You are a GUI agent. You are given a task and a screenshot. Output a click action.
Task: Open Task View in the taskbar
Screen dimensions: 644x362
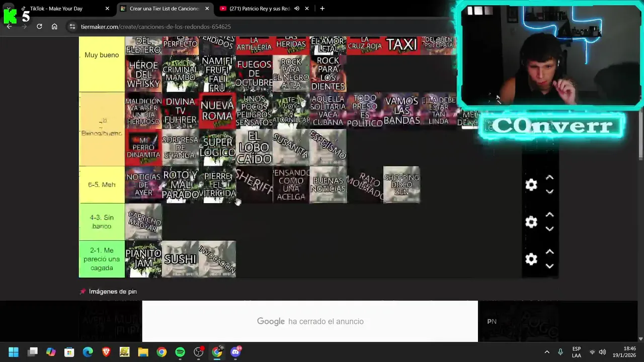click(x=33, y=352)
